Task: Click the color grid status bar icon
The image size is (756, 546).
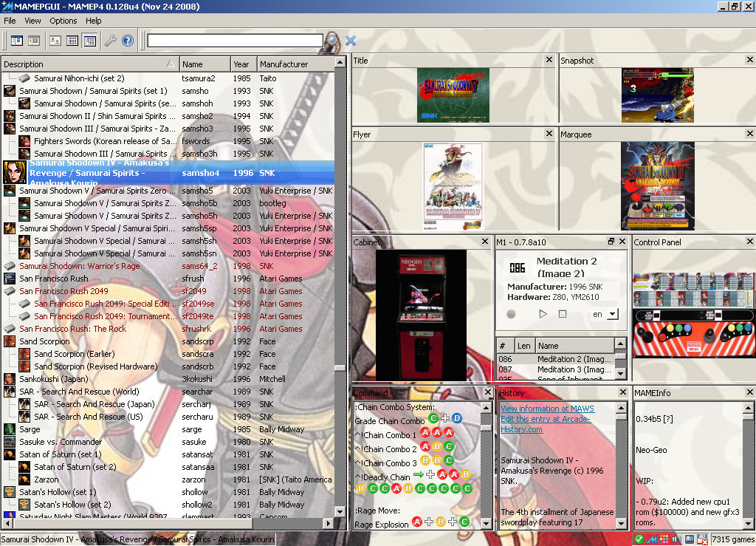Action: 664,539
